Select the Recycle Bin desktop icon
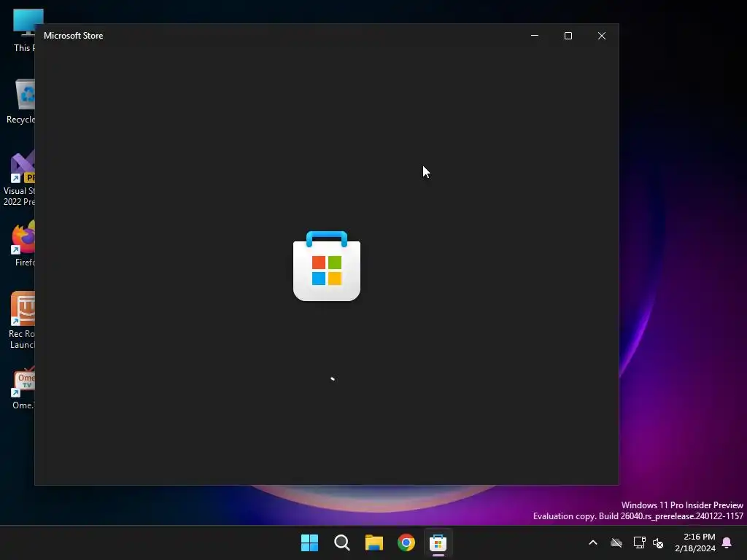The height and width of the screenshot is (560, 747). (20, 101)
